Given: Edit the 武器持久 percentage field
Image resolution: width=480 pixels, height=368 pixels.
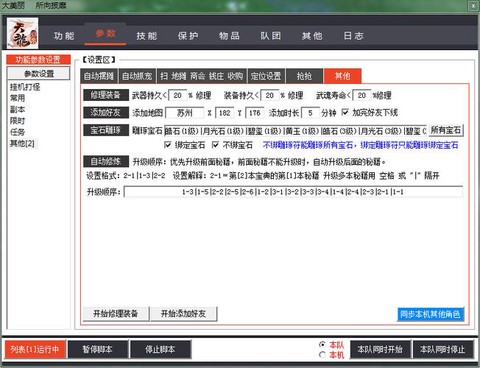Looking at the screenshot, I should tap(178, 95).
